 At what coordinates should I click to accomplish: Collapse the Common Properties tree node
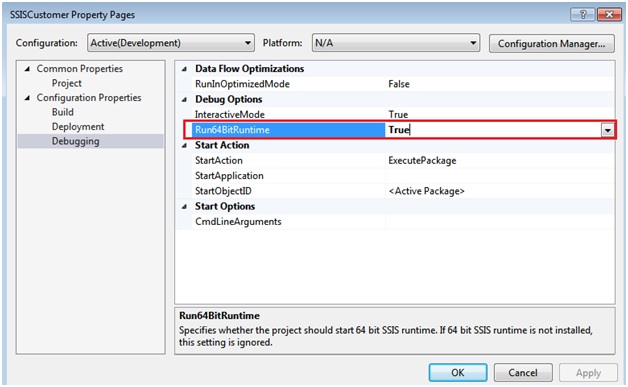coord(27,69)
